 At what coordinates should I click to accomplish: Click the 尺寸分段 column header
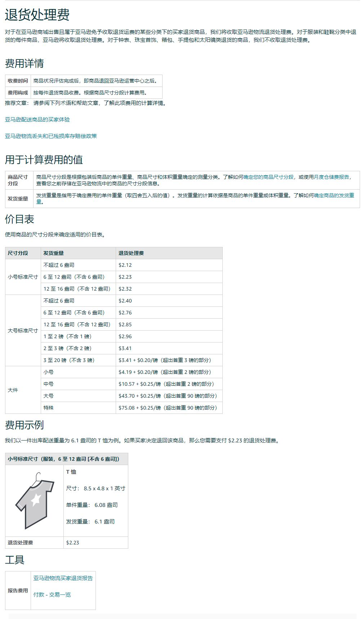coord(23,253)
